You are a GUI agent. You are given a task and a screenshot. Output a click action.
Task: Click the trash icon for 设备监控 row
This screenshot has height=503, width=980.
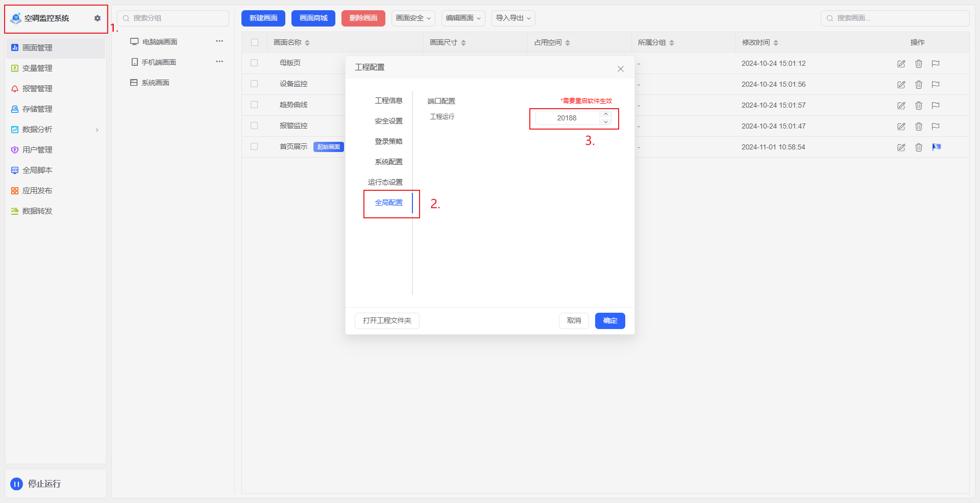tap(919, 85)
